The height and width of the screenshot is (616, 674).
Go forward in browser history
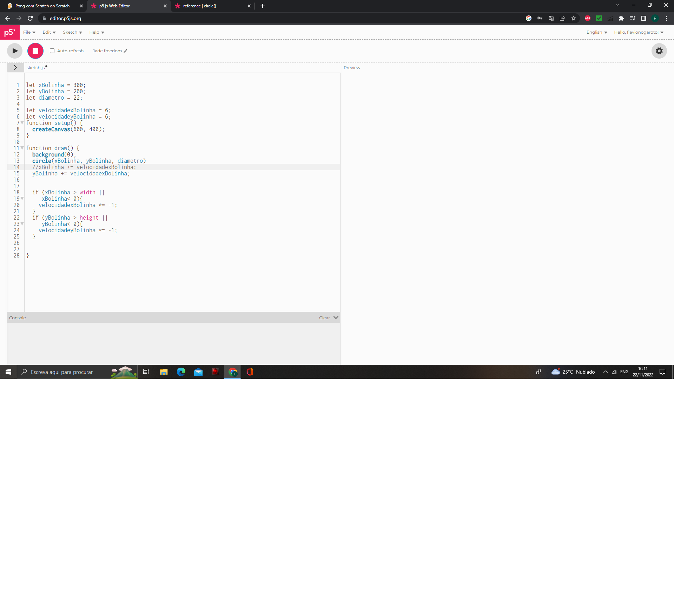(19, 18)
